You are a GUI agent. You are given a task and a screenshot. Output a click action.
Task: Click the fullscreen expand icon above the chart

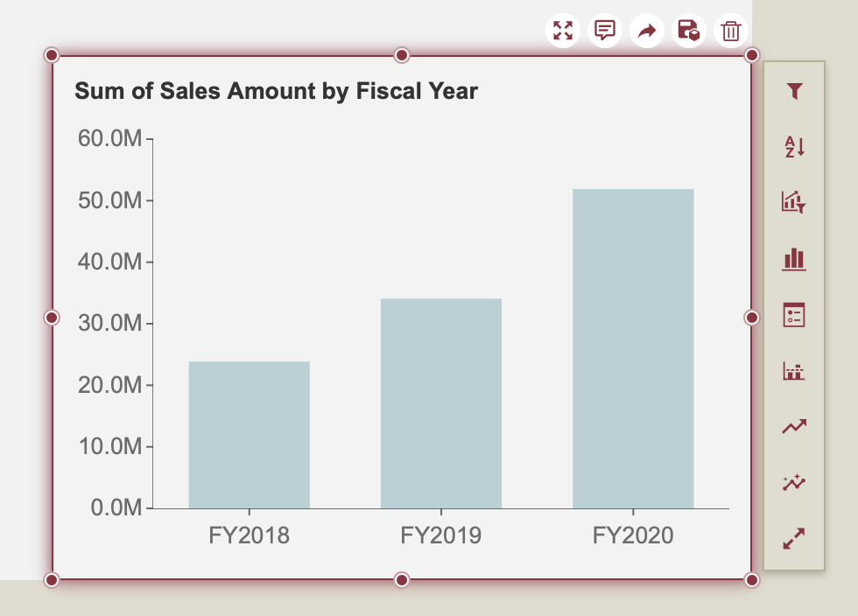(x=563, y=31)
